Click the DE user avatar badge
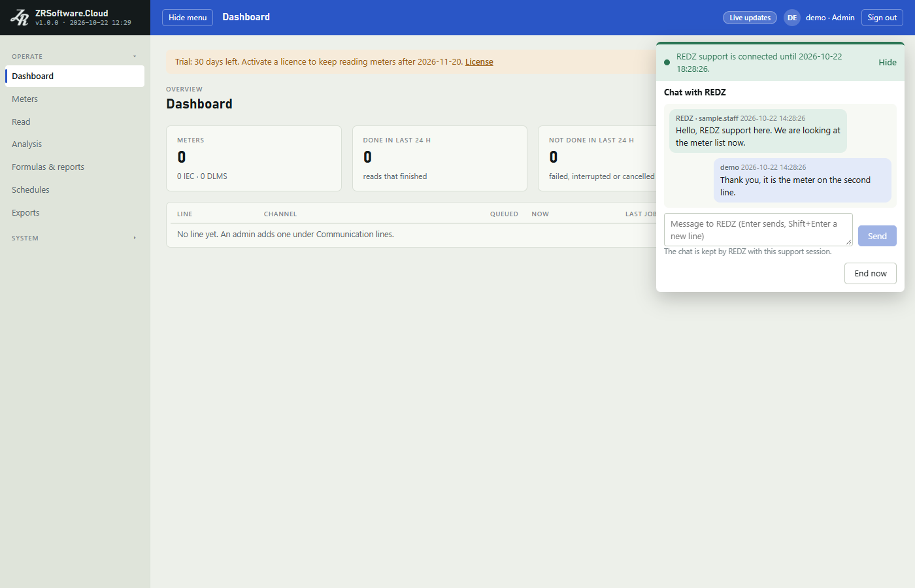Screen dimensions: 915x588 pos(792,18)
